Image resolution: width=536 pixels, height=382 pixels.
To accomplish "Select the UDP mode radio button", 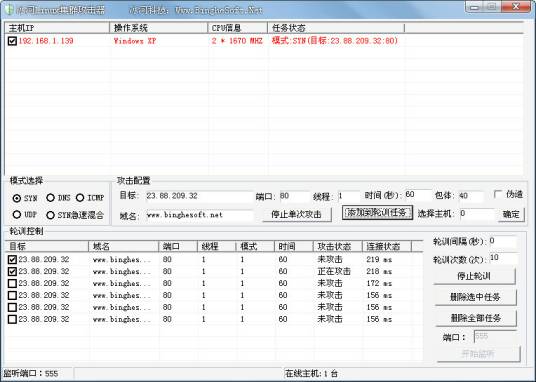I will (16, 214).
